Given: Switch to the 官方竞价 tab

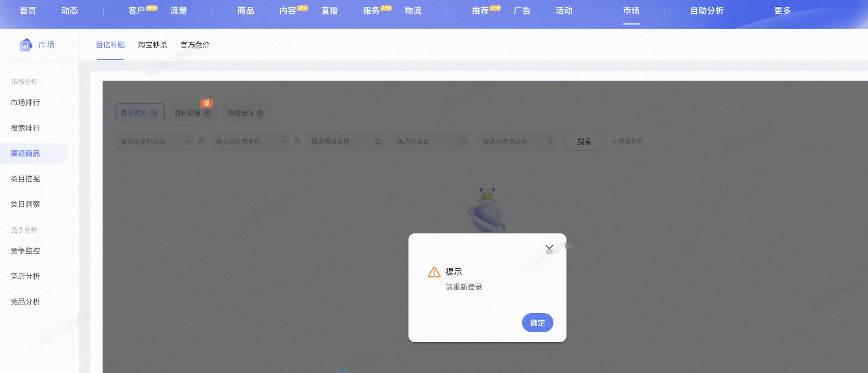Looking at the screenshot, I should point(195,45).
